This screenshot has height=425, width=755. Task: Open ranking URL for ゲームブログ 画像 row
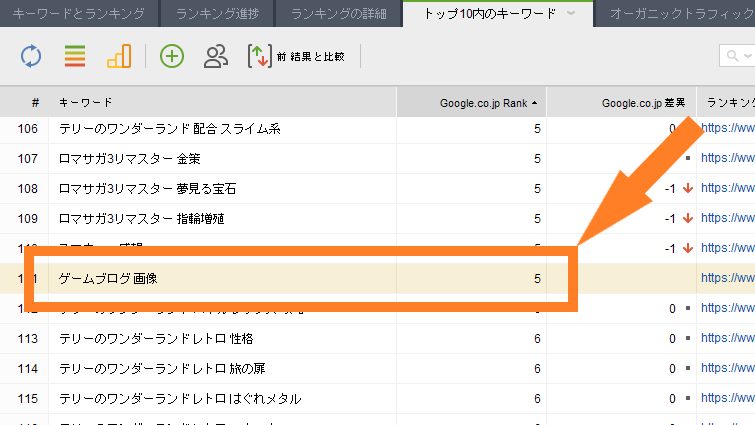(x=728, y=278)
